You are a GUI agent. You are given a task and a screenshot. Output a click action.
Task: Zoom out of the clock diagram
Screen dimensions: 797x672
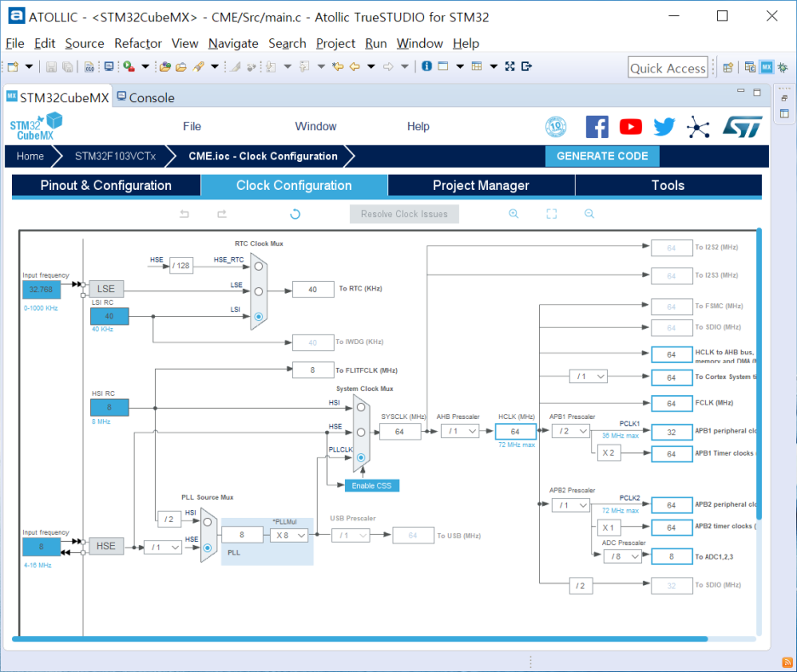tap(589, 214)
